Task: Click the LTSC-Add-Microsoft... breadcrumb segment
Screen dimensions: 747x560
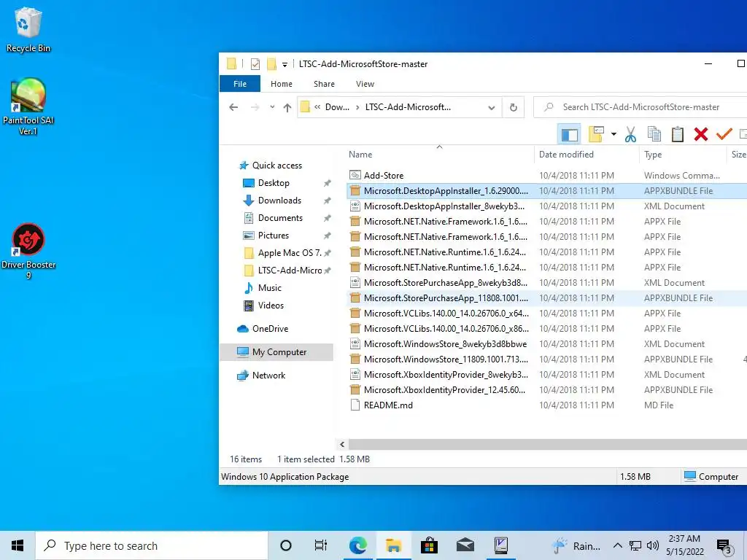Action: coord(408,107)
